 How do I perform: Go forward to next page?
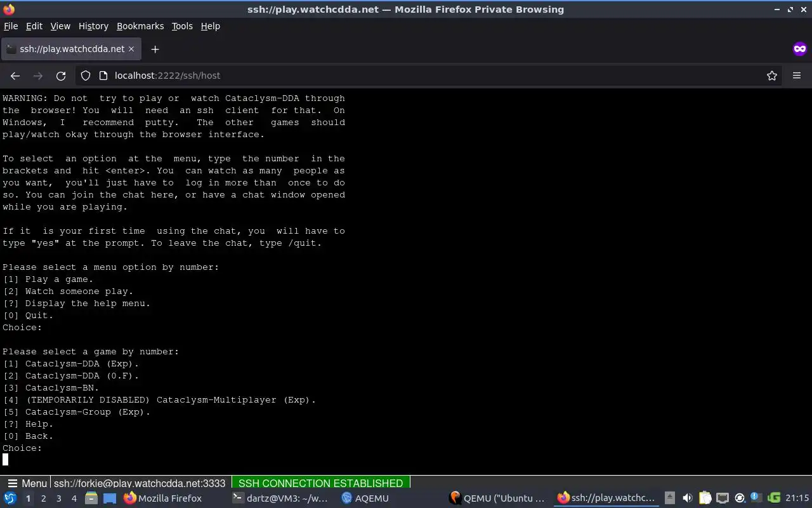tap(38, 76)
